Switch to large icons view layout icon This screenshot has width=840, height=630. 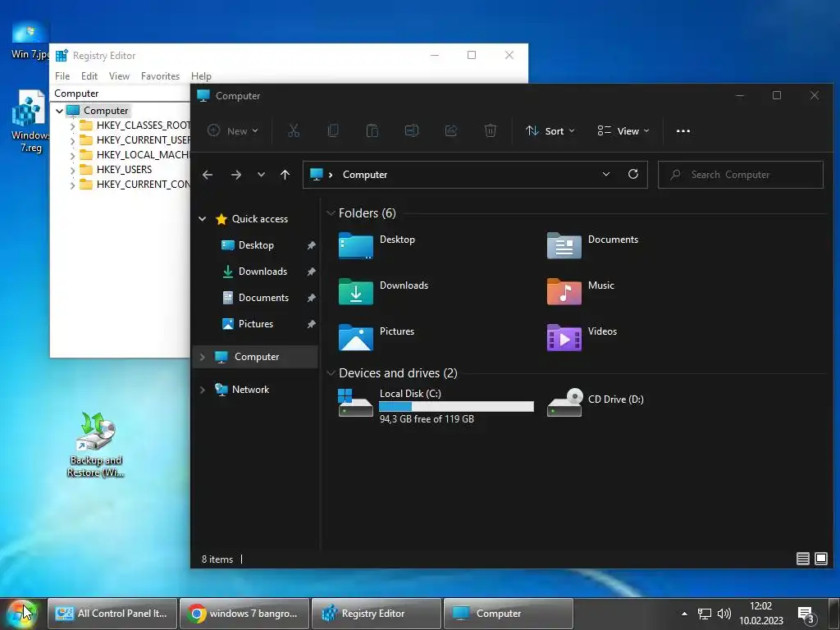(x=820, y=559)
